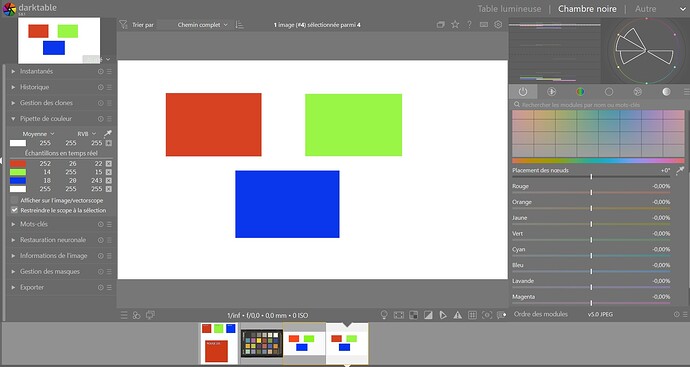
Task: Open RVB color model dropdown
Action: [x=87, y=134]
